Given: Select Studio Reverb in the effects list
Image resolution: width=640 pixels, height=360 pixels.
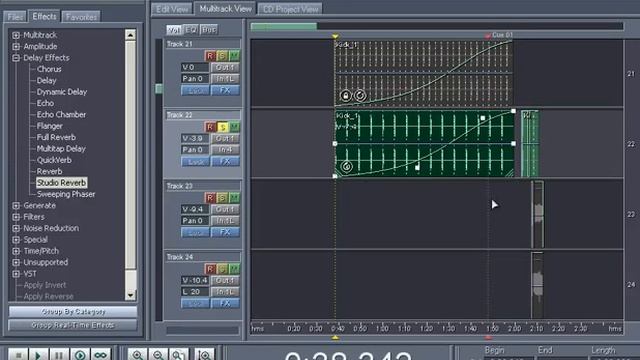Looking at the screenshot, I should [61, 183].
